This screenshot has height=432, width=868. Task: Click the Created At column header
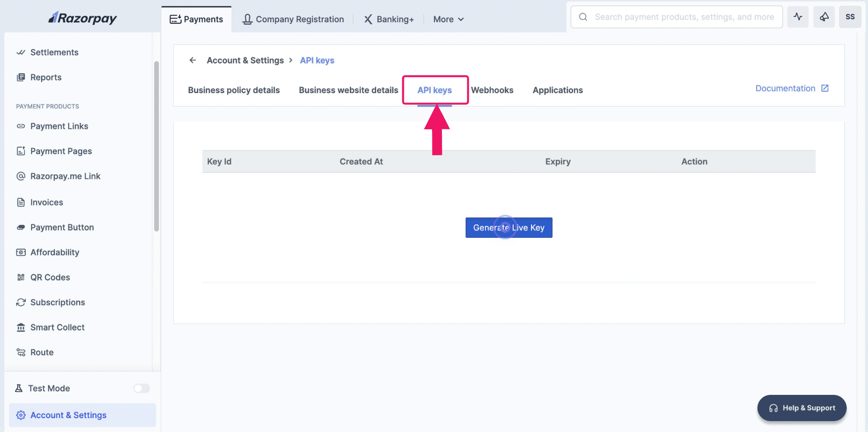coord(361,162)
